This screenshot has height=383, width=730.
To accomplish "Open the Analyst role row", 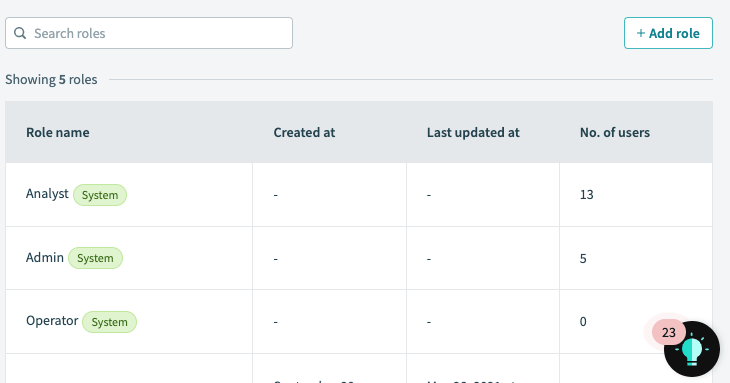I will [x=359, y=195].
